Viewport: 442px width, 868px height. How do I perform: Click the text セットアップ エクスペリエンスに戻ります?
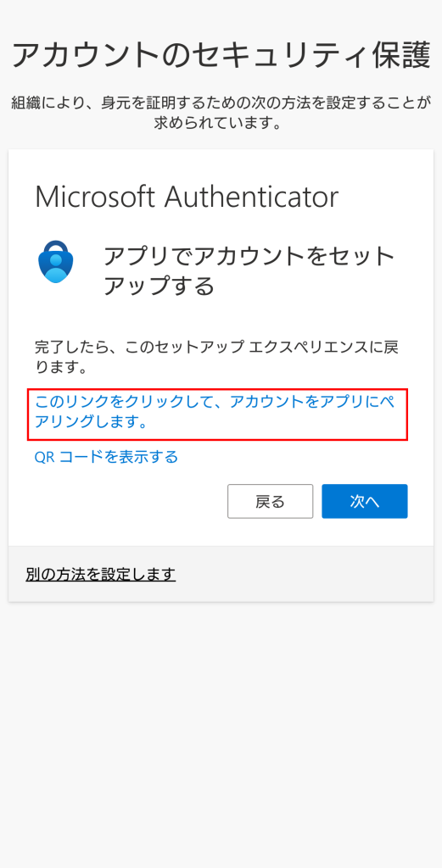[216, 357]
